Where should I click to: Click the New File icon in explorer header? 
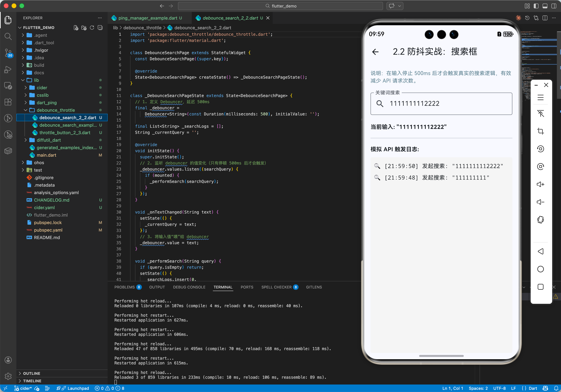click(x=76, y=28)
